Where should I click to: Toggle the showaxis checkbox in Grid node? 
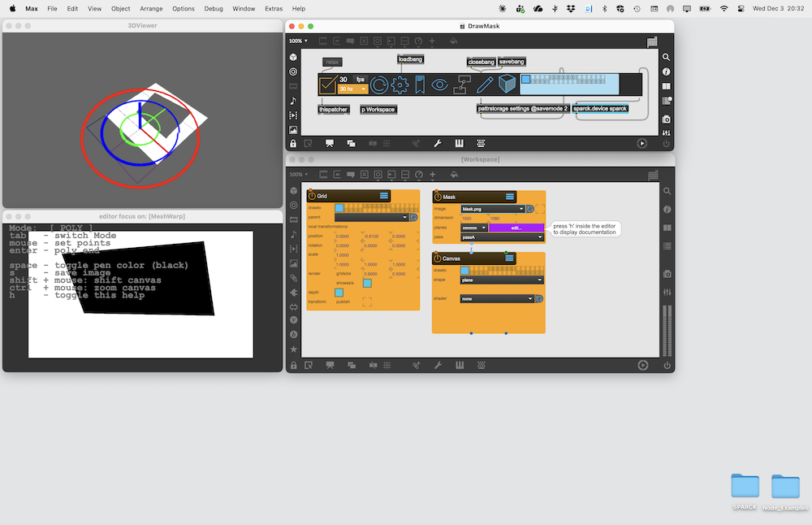pos(367,283)
